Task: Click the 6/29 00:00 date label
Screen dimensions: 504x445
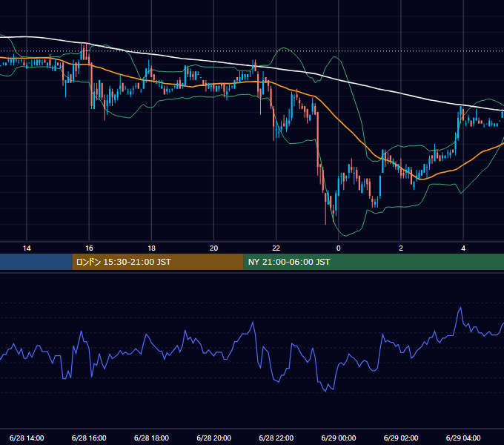Action: click(x=339, y=438)
